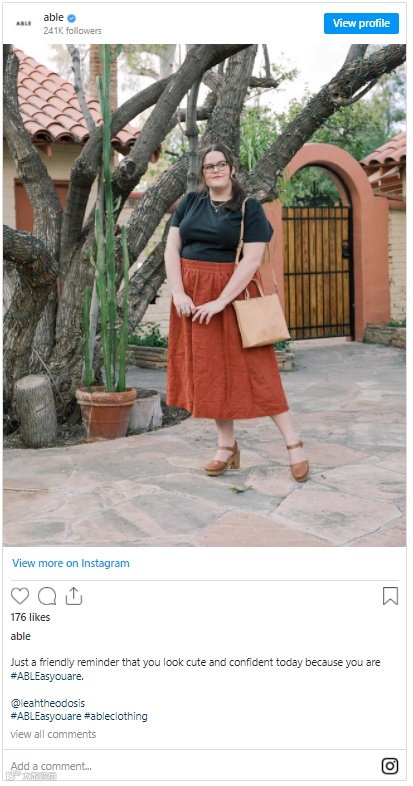Click the ABLE brand avatar logo
This screenshot has height=786, width=413.
click(24, 24)
